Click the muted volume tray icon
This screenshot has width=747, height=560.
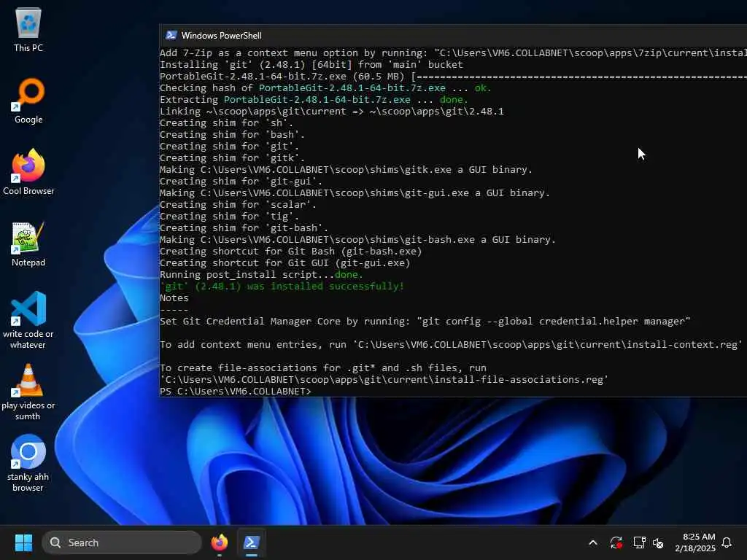pos(659,542)
